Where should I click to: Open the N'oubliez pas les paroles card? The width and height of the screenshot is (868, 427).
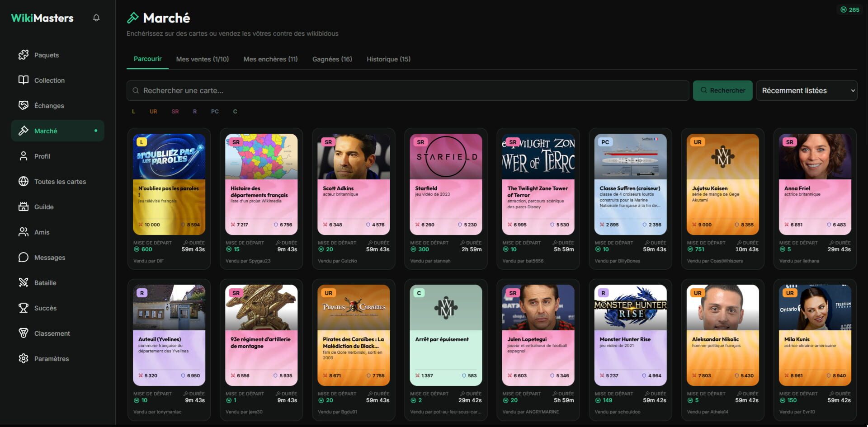[x=169, y=184]
